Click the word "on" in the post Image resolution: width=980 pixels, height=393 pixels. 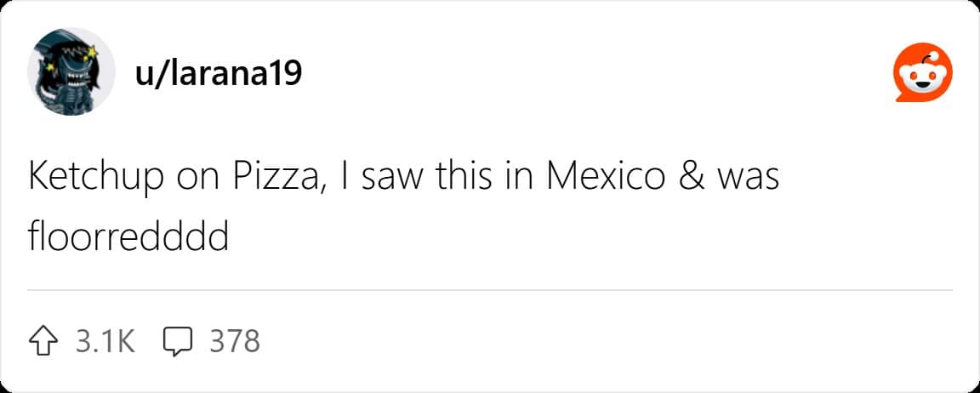coord(197,177)
